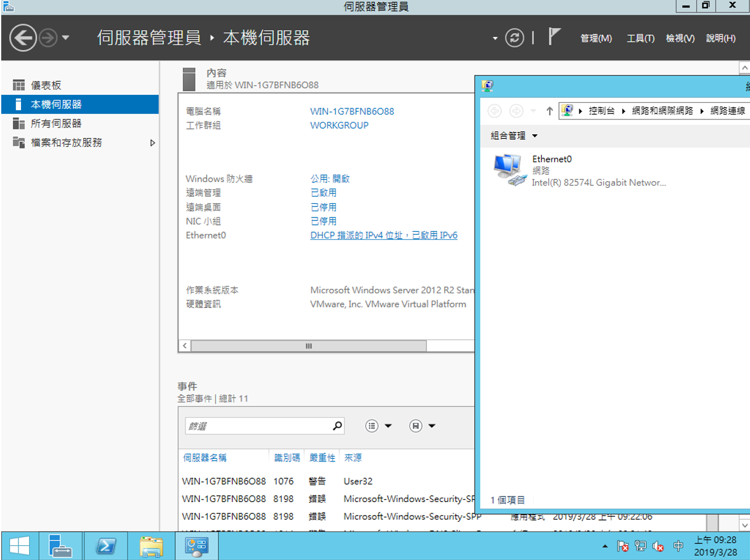Go forward in Server Manager navigation

point(47,38)
